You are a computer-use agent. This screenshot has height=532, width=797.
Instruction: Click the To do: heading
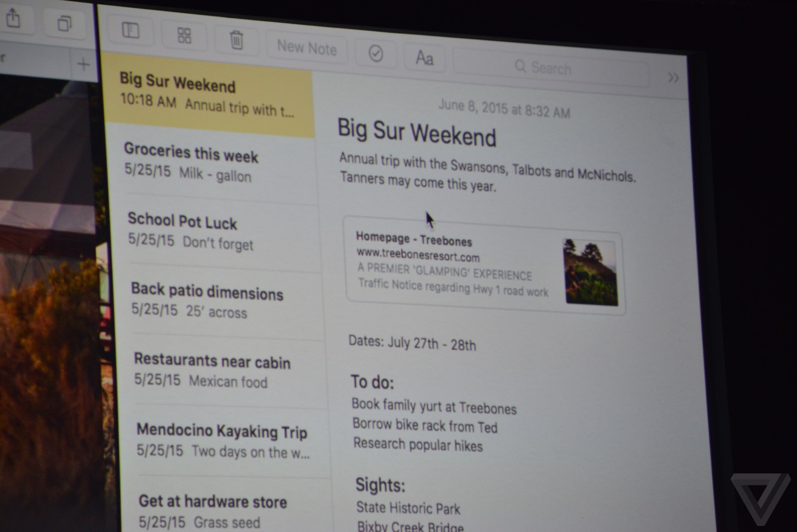point(373,382)
